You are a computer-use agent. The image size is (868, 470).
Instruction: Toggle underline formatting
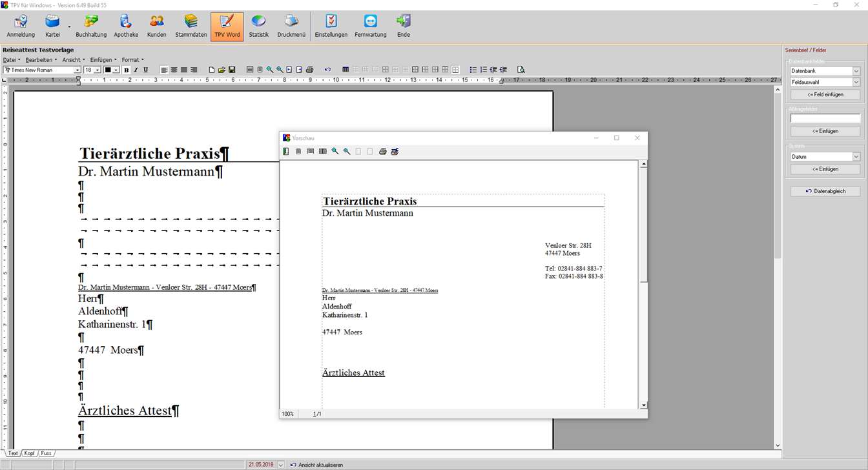(145, 70)
